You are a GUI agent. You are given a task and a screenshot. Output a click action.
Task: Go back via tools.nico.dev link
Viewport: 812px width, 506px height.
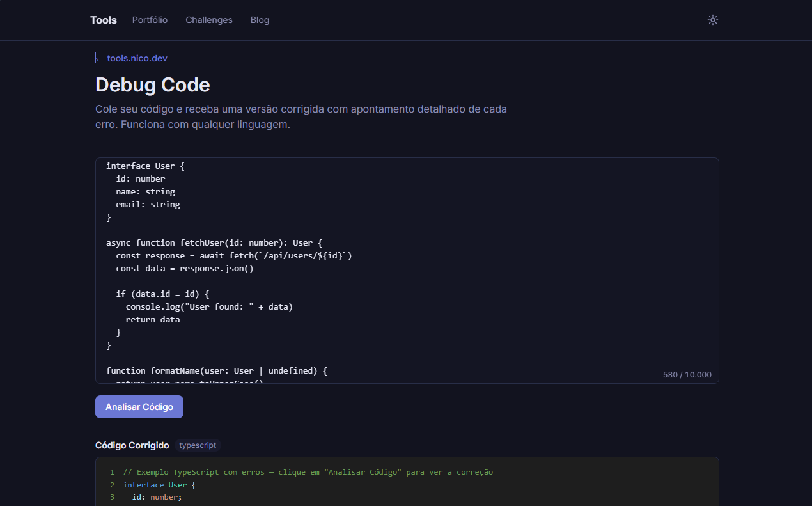click(132, 58)
